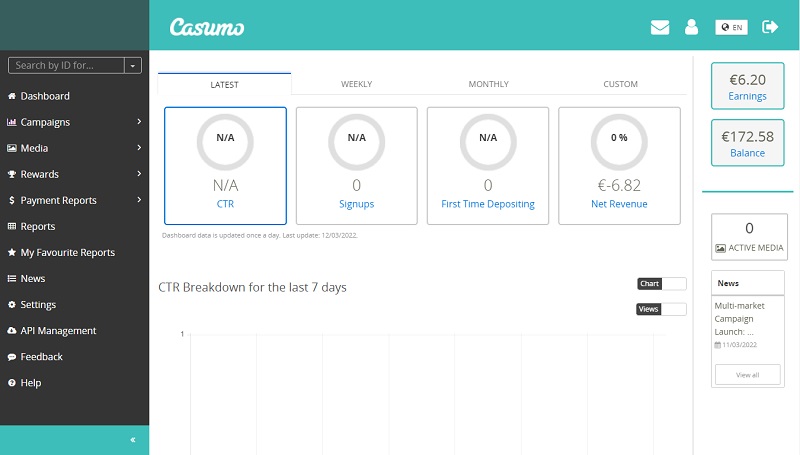Open Feedback in the sidebar
Image resolution: width=800 pixels, height=455 pixels.
41,357
